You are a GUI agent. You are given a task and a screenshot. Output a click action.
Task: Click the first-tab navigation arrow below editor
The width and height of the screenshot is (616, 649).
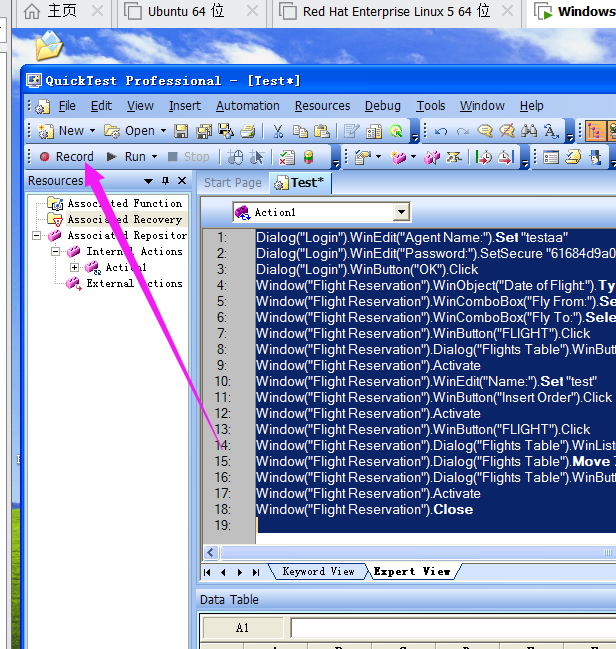(x=207, y=572)
